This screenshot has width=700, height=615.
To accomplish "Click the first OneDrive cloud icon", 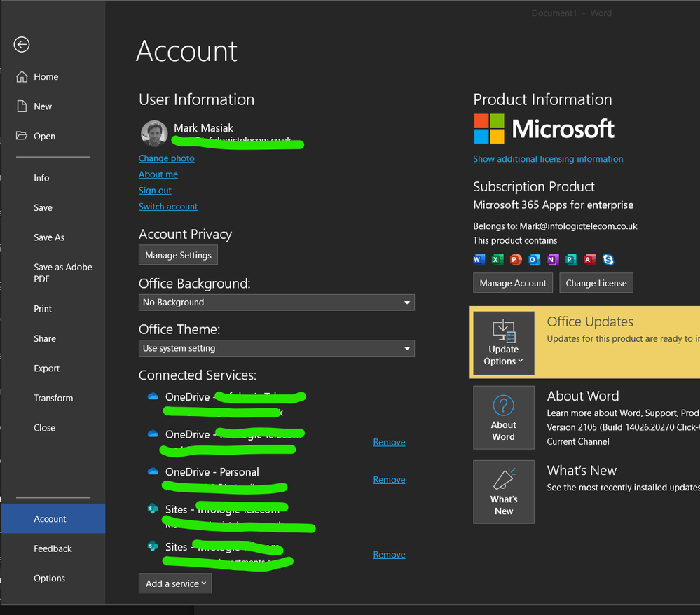I will tap(153, 396).
